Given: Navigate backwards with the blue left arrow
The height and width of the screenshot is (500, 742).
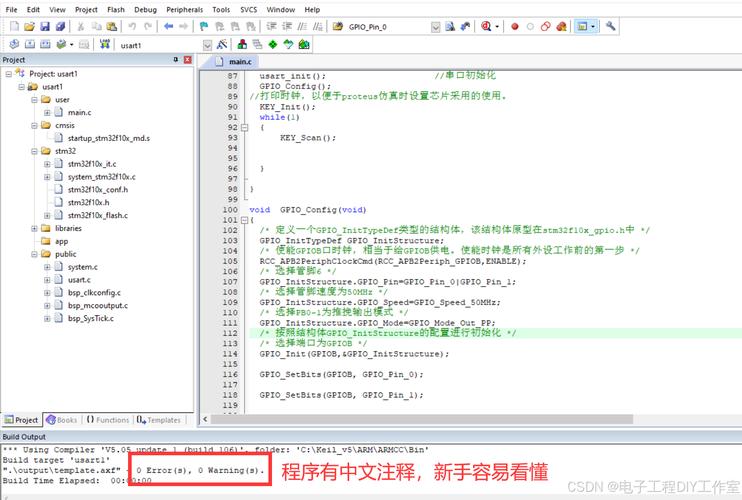Looking at the screenshot, I should [168, 26].
